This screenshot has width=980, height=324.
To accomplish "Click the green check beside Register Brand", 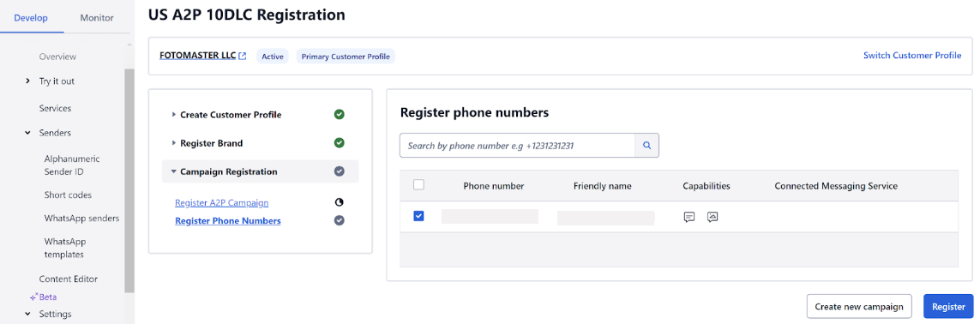I will click(x=340, y=143).
